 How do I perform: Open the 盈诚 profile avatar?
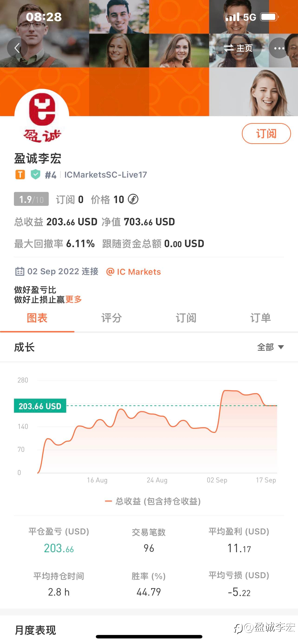pos(42,116)
